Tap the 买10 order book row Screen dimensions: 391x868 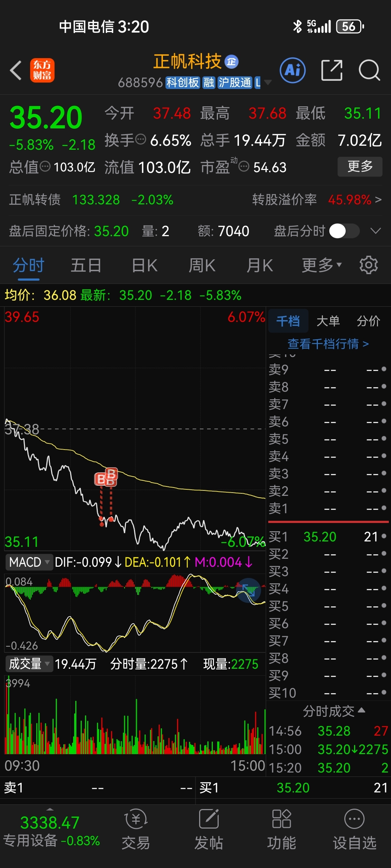[328, 693]
